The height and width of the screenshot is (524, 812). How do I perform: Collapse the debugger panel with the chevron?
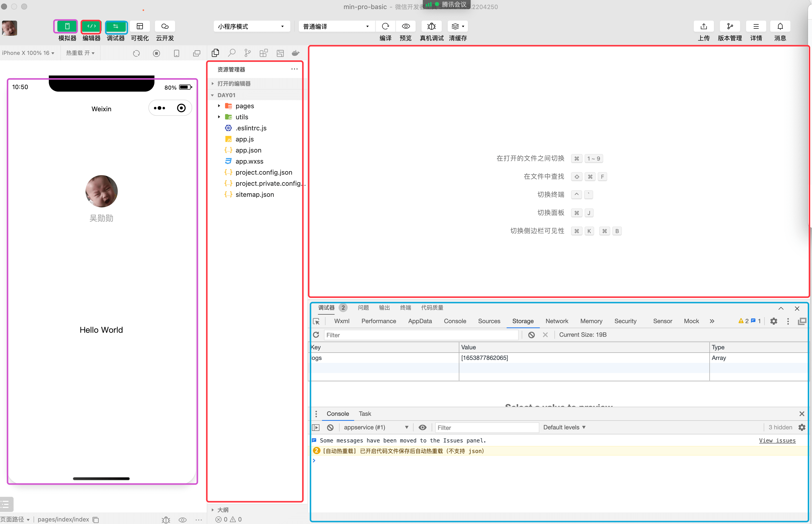[x=781, y=308]
